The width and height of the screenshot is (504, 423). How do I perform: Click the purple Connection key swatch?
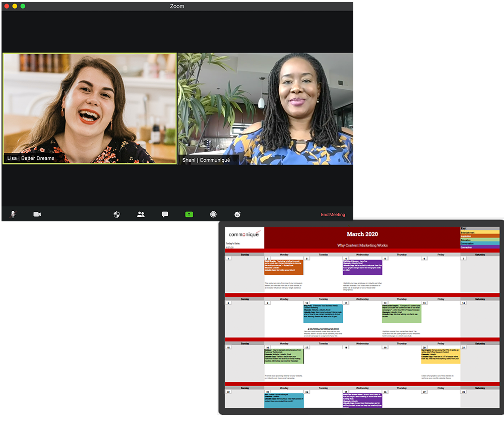[480, 247]
